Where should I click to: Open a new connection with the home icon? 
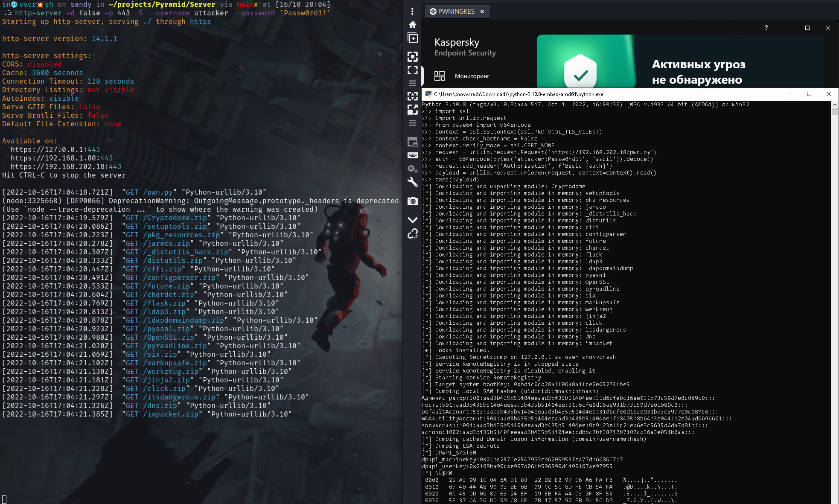[413, 25]
